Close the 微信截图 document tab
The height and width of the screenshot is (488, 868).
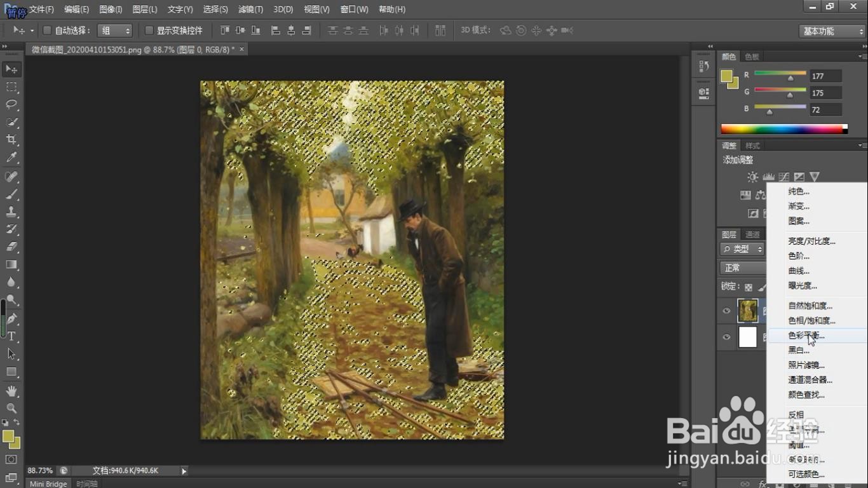[241, 49]
